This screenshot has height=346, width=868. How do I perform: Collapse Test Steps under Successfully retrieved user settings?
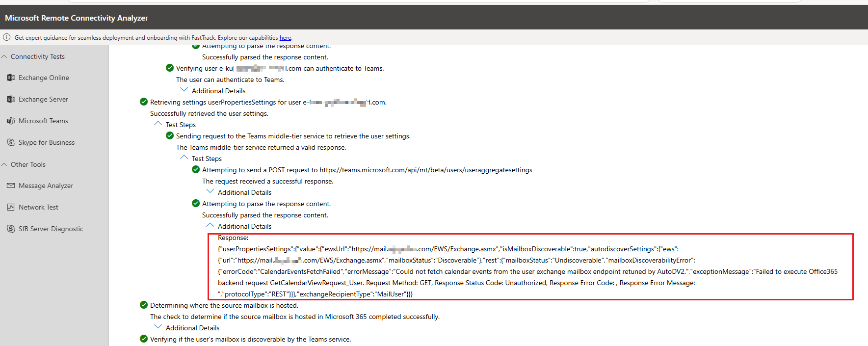click(158, 124)
